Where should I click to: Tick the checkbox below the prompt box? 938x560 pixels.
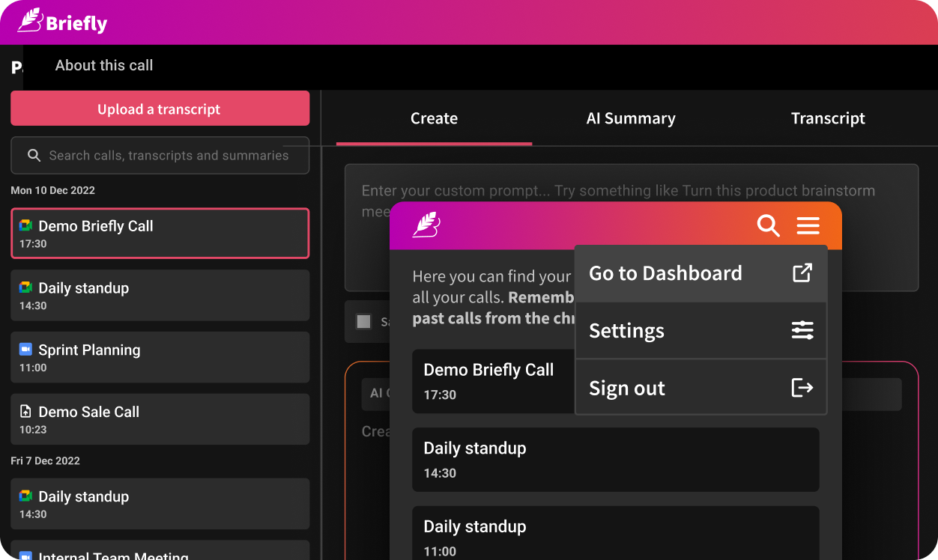pos(363,322)
